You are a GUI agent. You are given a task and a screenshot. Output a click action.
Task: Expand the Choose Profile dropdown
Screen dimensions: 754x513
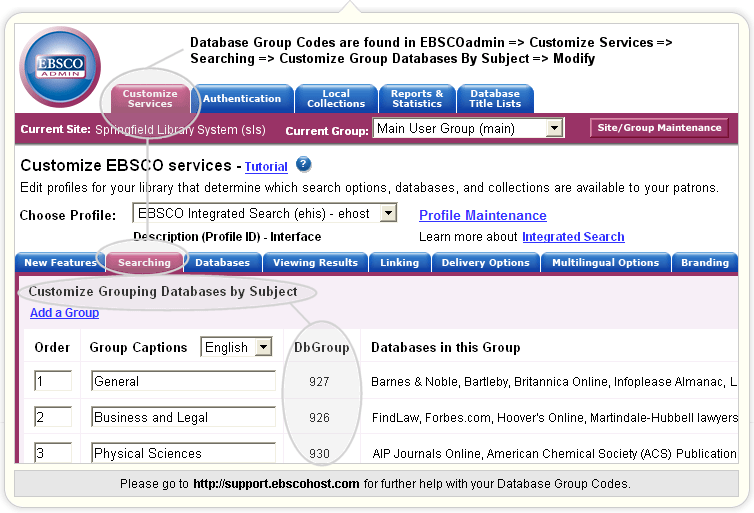[264, 213]
